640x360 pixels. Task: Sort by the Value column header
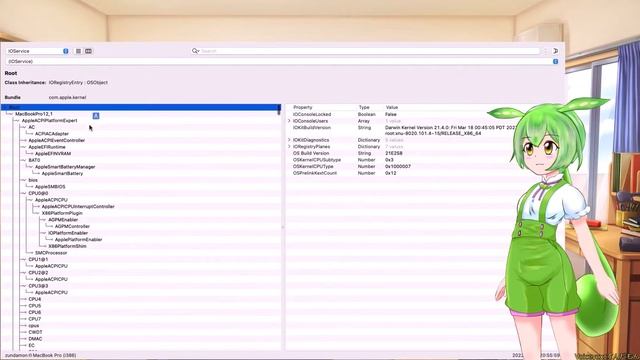click(x=392, y=107)
